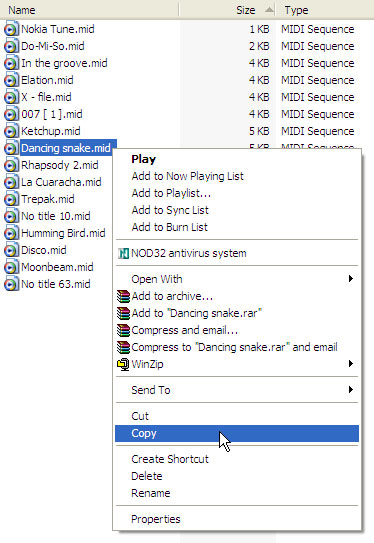Click the Disco.mid file icon

pyautogui.click(x=11, y=250)
